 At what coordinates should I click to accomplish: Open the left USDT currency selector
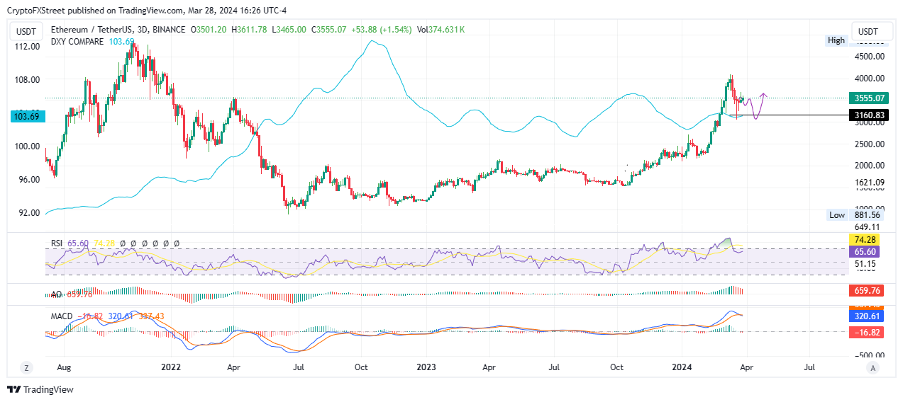click(27, 32)
